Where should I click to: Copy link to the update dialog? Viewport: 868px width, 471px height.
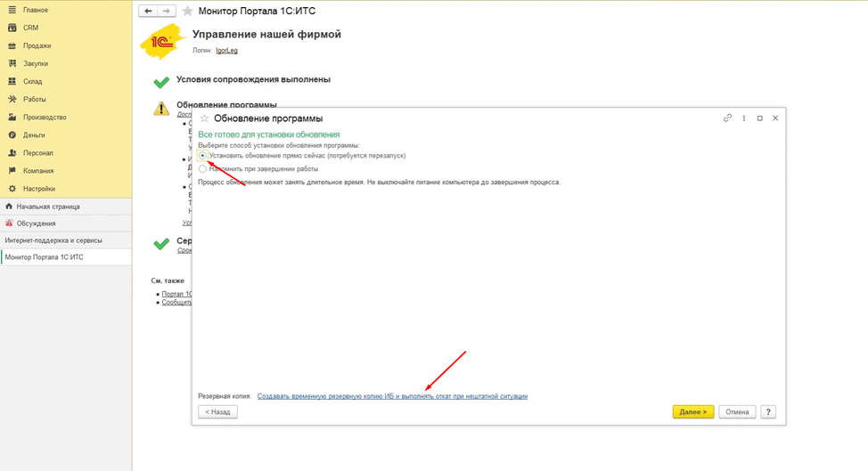click(727, 118)
